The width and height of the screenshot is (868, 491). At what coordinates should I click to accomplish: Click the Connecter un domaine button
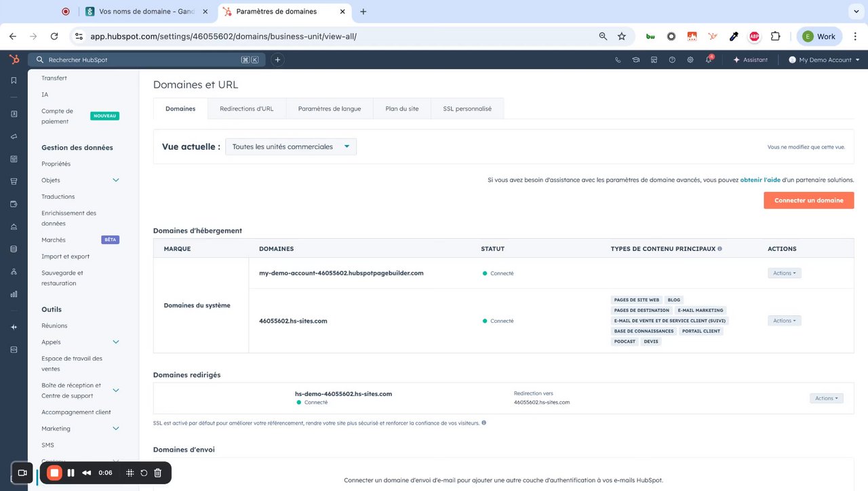point(809,200)
